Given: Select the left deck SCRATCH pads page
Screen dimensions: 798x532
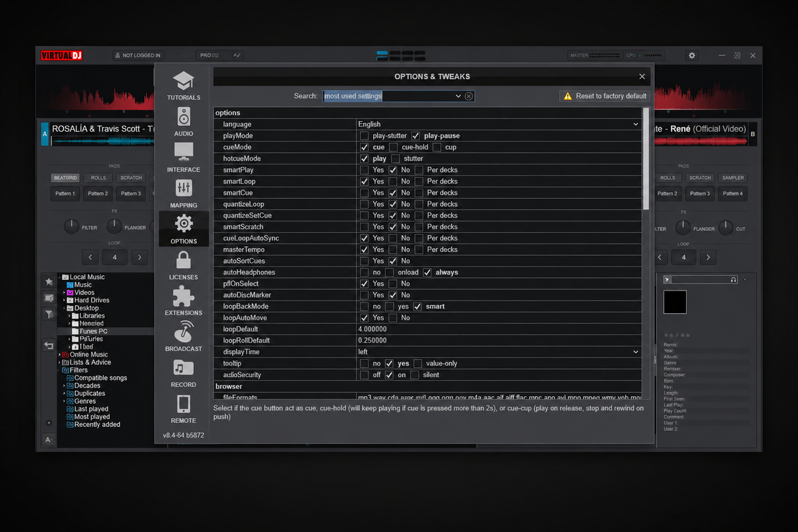Looking at the screenshot, I should pos(131,178).
